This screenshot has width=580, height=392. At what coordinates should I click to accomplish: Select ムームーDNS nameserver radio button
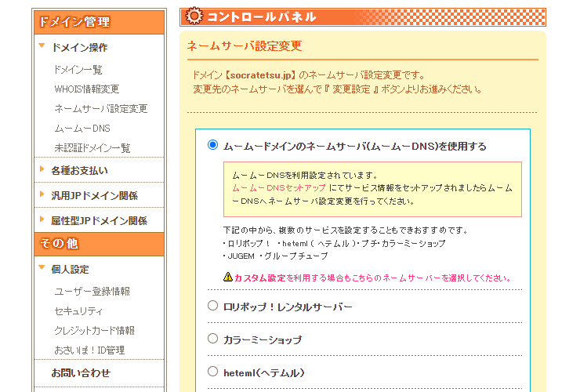212,145
